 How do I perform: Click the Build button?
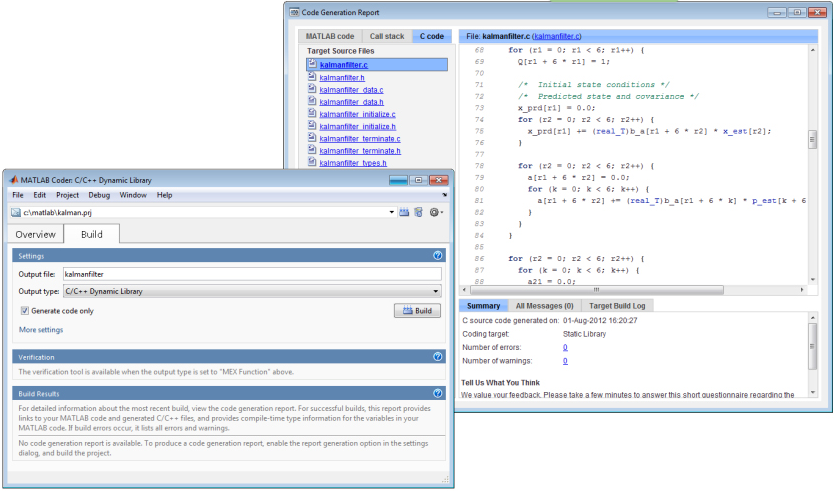tap(417, 311)
